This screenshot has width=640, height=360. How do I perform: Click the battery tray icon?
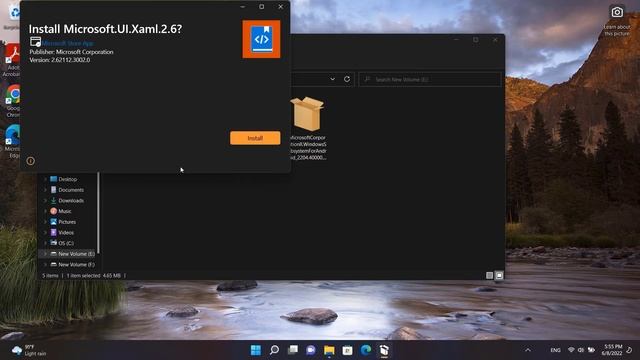pos(591,350)
